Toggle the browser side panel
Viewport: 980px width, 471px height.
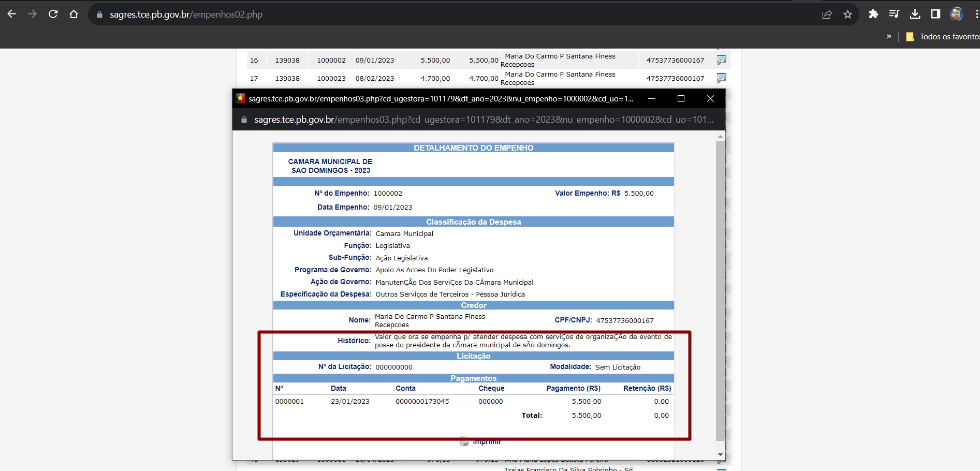tap(935, 14)
